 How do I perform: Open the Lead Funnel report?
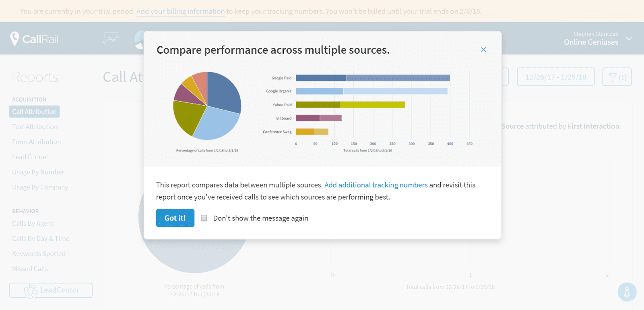click(30, 157)
